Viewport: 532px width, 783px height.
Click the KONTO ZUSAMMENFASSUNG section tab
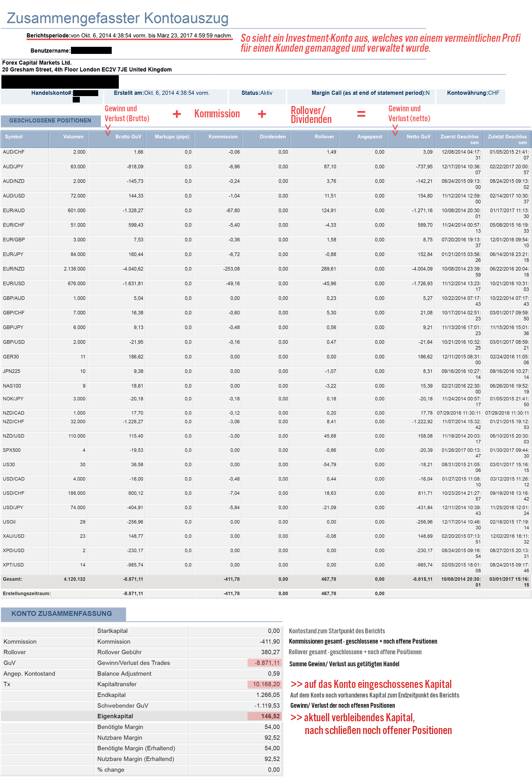(63, 614)
